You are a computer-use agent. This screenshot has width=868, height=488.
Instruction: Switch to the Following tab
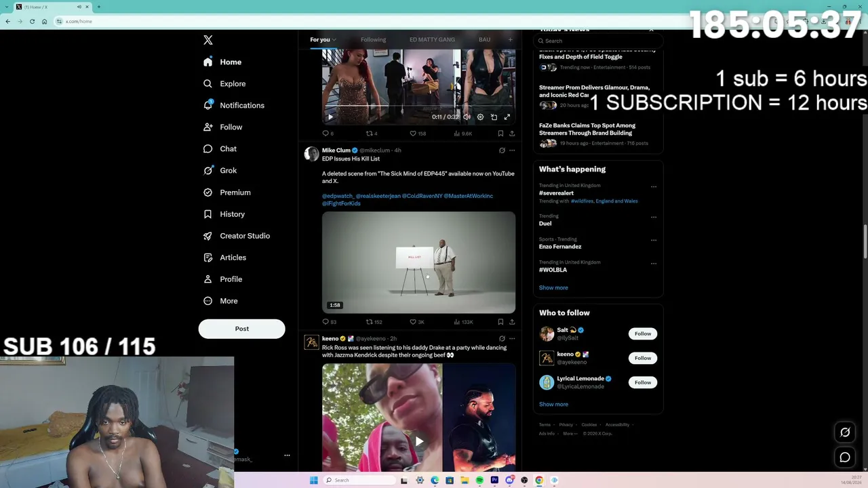click(x=373, y=39)
